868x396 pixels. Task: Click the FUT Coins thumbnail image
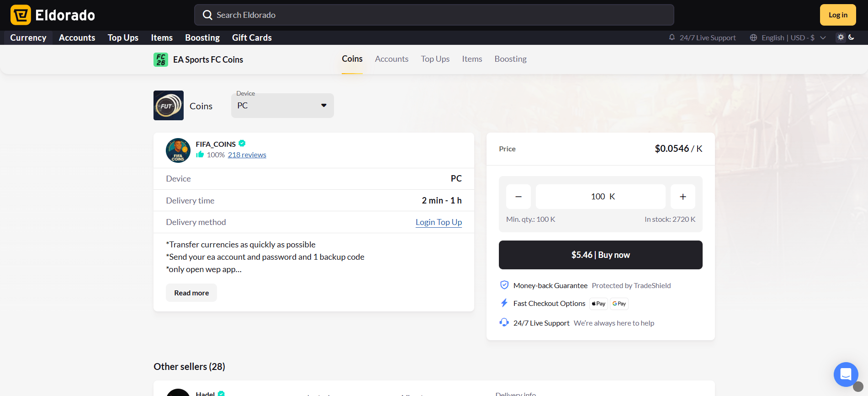[x=169, y=106]
